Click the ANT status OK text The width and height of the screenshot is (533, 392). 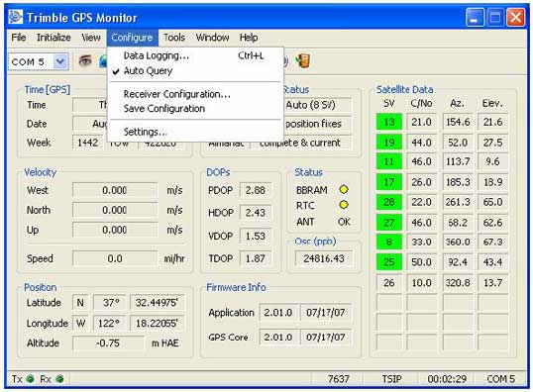[x=344, y=222]
